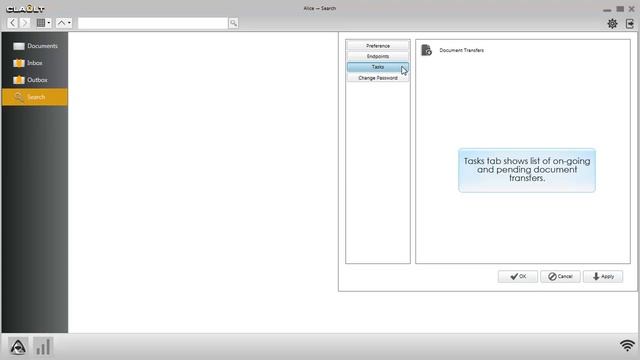Focus the search text field
Viewport: 640px width, 360px height.
153,23
